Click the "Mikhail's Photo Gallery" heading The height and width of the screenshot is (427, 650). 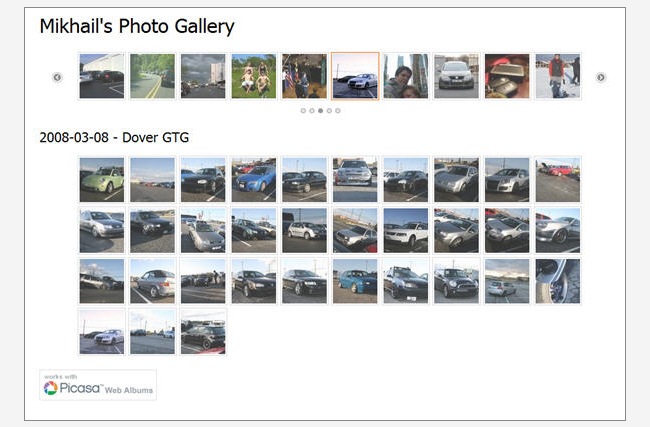[137, 26]
